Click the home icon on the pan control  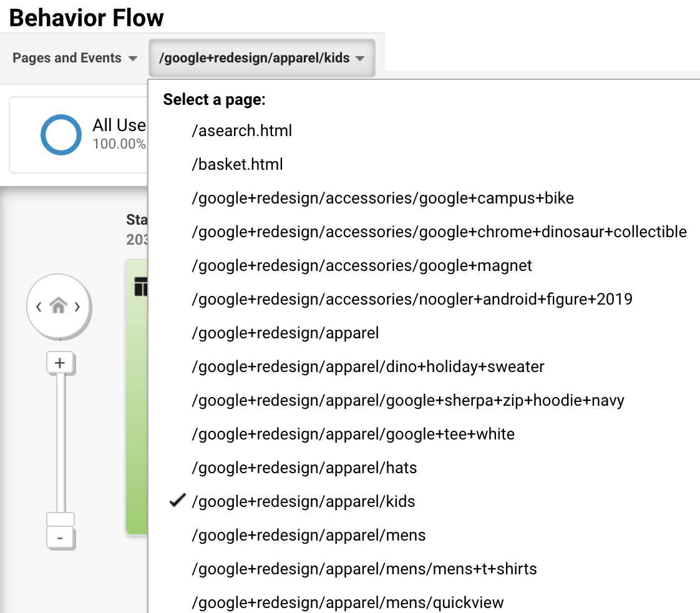click(x=59, y=306)
